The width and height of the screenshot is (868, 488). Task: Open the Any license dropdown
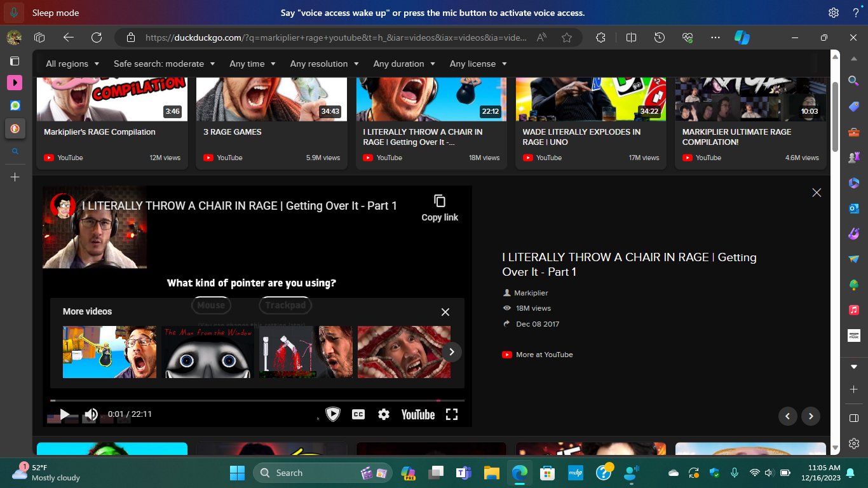(x=478, y=64)
